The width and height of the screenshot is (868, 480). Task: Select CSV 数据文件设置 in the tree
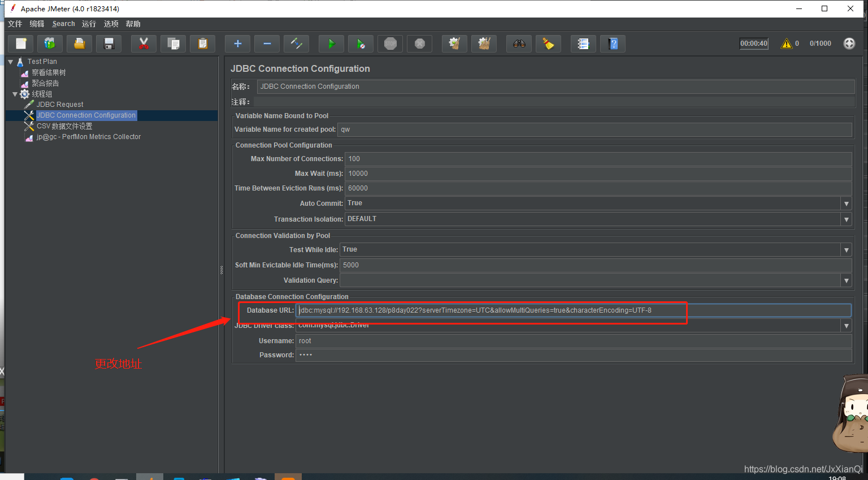coord(64,126)
